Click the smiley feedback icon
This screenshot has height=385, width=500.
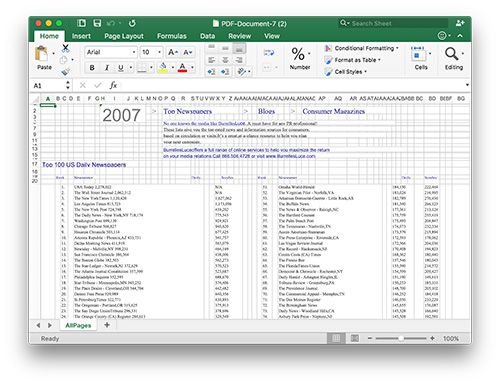pos(442,35)
